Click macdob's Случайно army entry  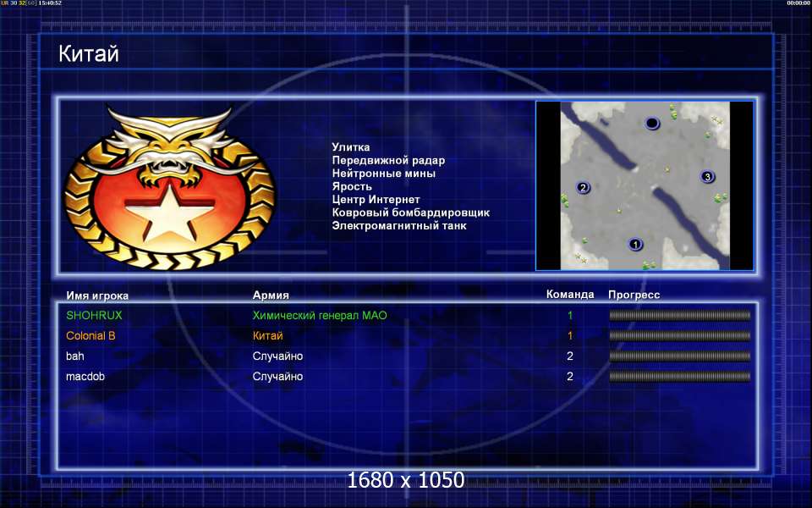pos(277,376)
